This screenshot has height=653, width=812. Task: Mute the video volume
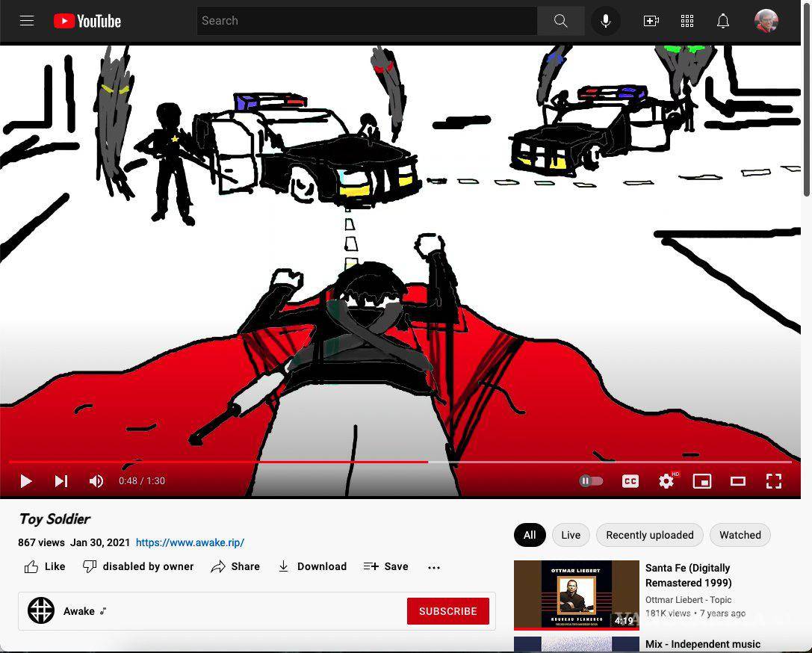[96, 481]
